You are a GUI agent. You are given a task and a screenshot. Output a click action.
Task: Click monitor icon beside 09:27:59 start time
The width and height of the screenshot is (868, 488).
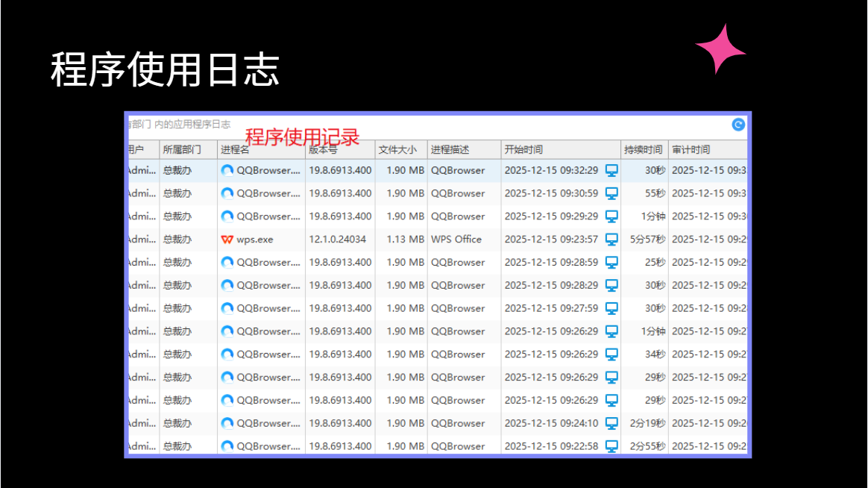[x=611, y=308]
